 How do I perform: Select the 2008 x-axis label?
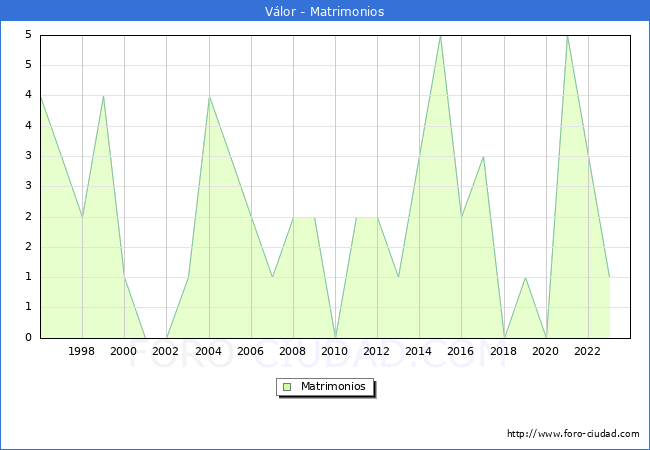293,351
